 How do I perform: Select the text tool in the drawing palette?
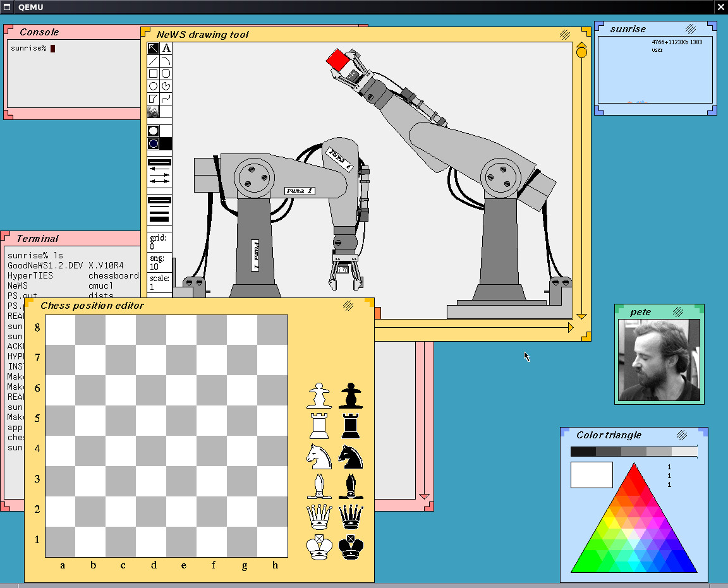pyautogui.click(x=165, y=47)
